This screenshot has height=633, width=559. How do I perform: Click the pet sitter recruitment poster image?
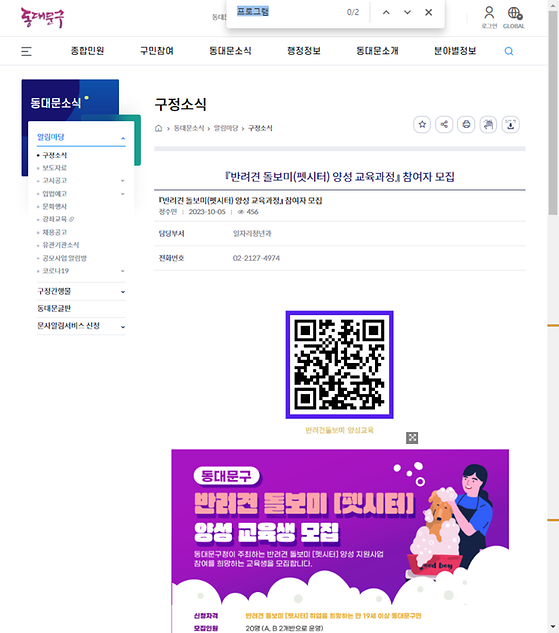pyautogui.click(x=340, y=541)
